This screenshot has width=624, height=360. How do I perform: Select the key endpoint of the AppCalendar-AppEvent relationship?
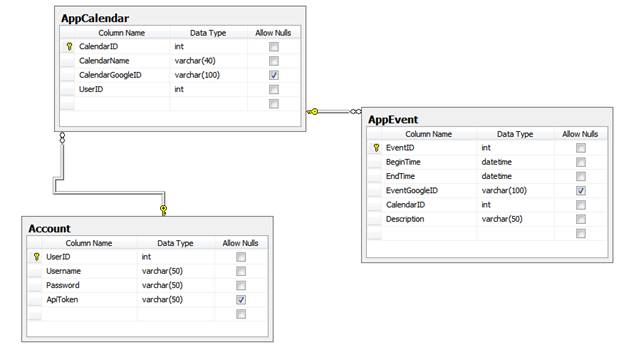coord(313,112)
